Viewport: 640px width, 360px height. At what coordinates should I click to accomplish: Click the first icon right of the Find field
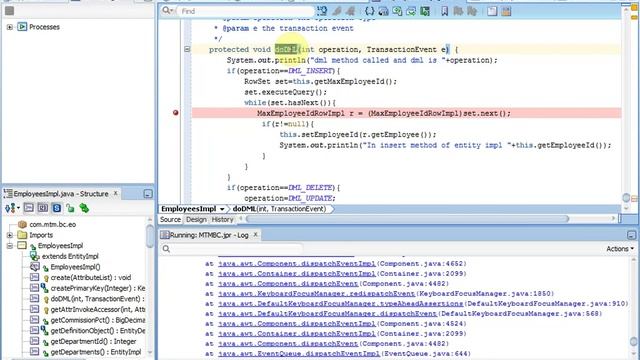tap(322, 11)
